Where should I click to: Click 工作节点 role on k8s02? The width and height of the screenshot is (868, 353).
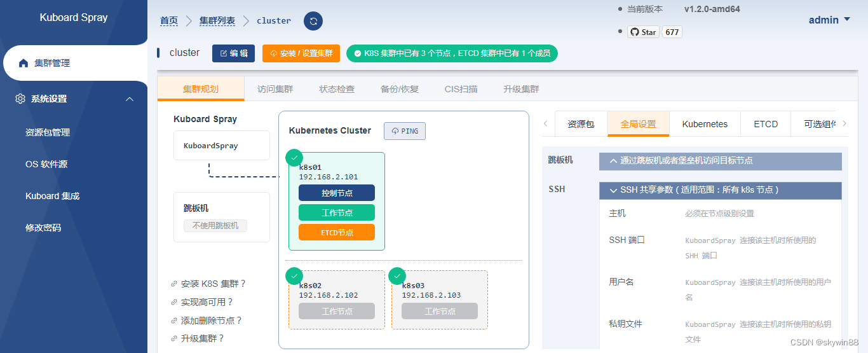337,311
